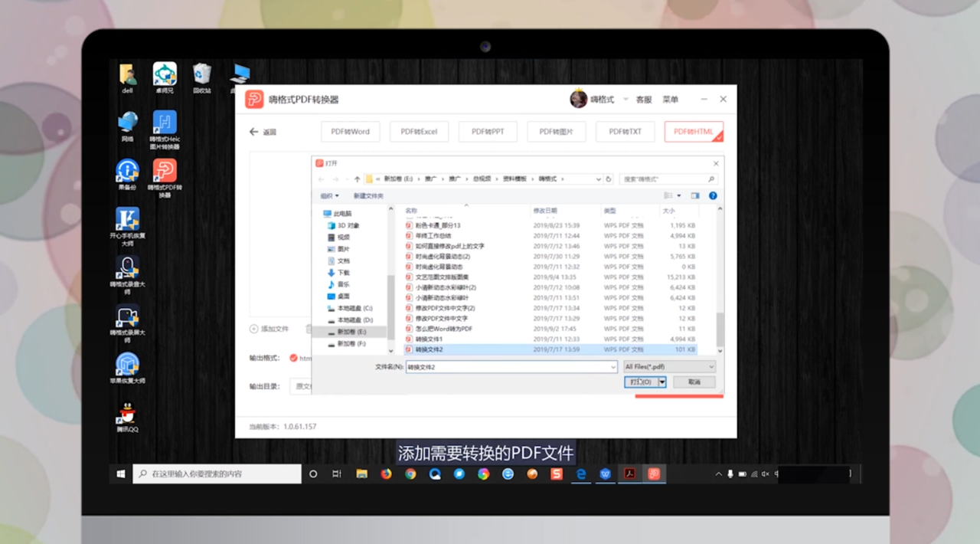The height and width of the screenshot is (544, 980).
Task: Select 桌面 in the navigation tree
Action: [338, 296]
